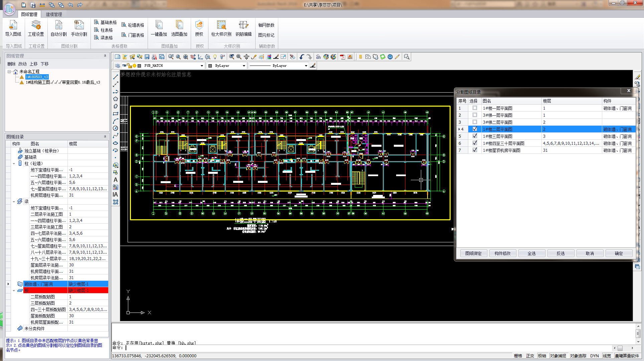The image size is (644, 361).
Task: Click 一键叠加 one-click overlay
Action: click(159, 28)
